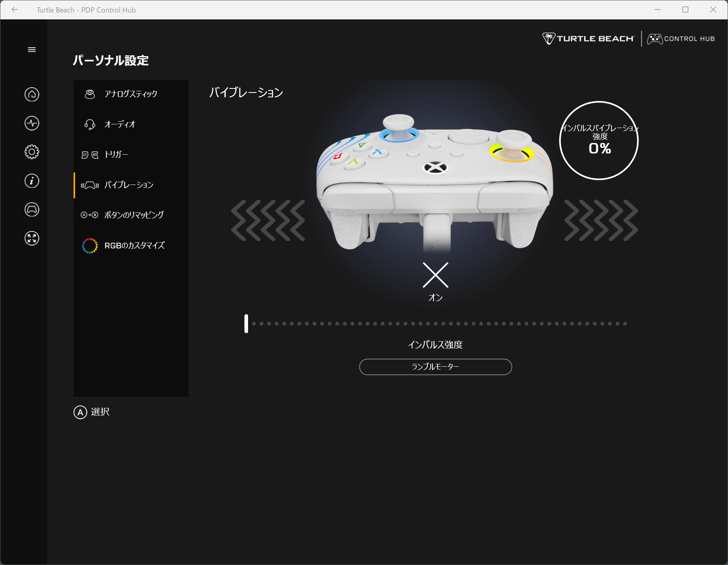Viewport: 728px width, 565px height.
Task: Click the ランブルモーター button
Action: (435, 367)
